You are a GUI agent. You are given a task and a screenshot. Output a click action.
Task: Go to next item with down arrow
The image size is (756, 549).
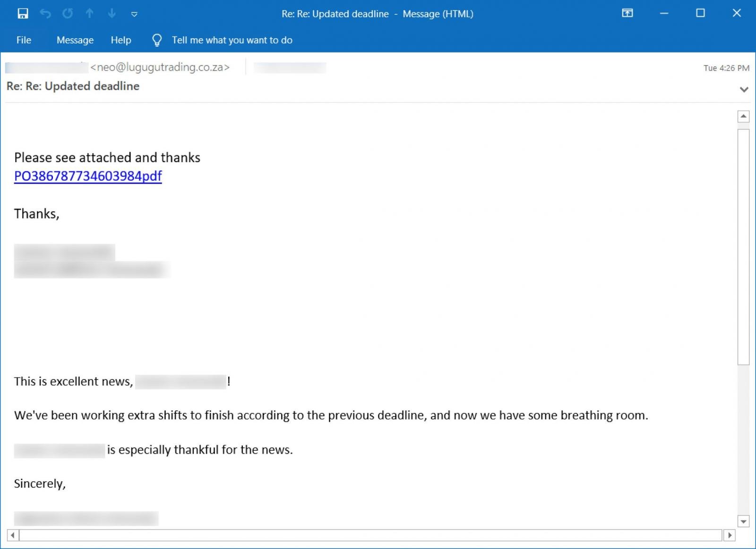coord(112,13)
